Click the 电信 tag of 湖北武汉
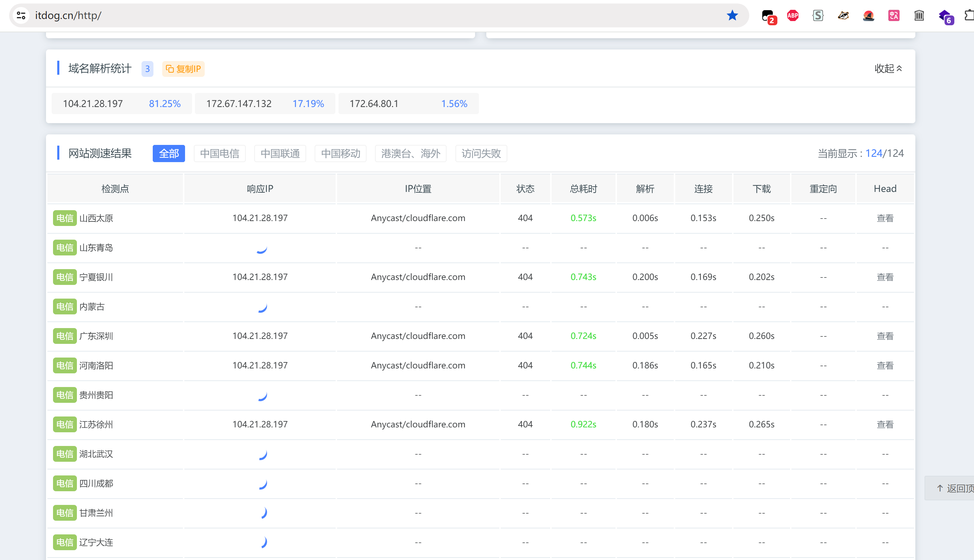Screen dimensions: 974x560 [x=65, y=454]
